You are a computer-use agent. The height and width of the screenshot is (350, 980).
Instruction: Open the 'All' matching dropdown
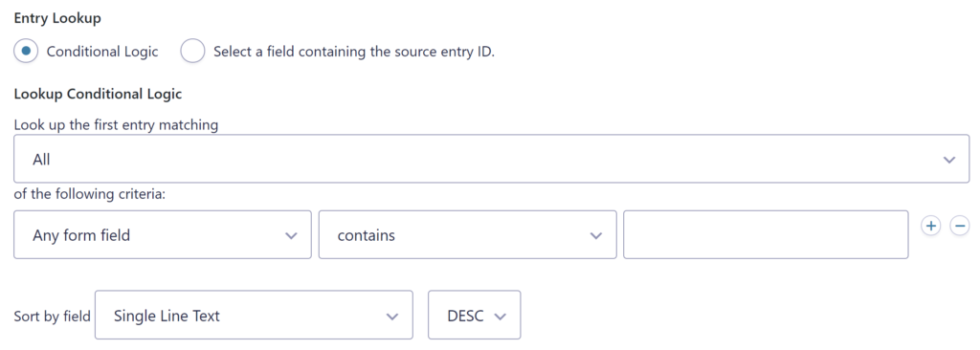click(x=491, y=160)
